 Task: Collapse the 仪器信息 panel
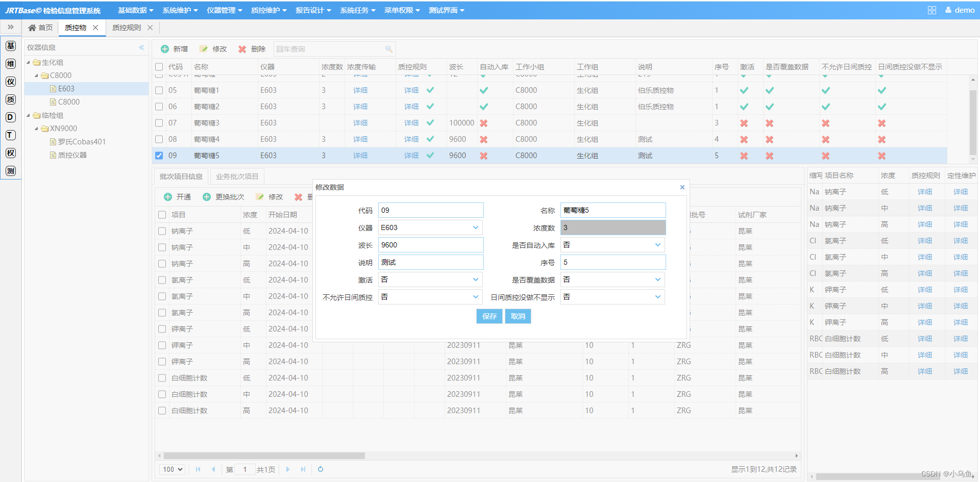click(x=141, y=47)
